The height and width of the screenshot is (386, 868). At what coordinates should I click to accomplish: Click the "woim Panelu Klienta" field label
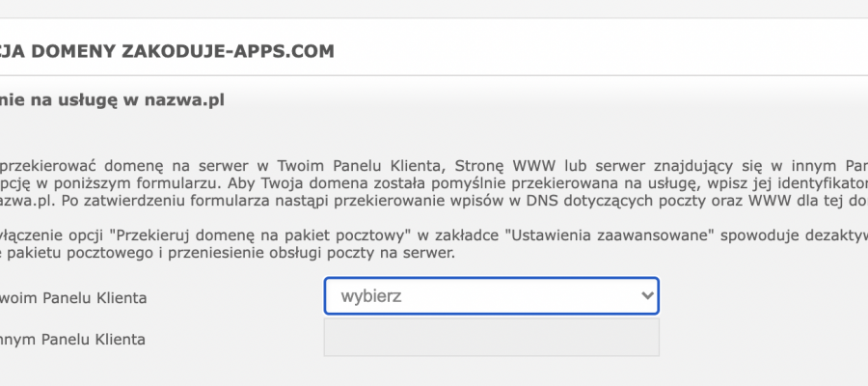73,298
